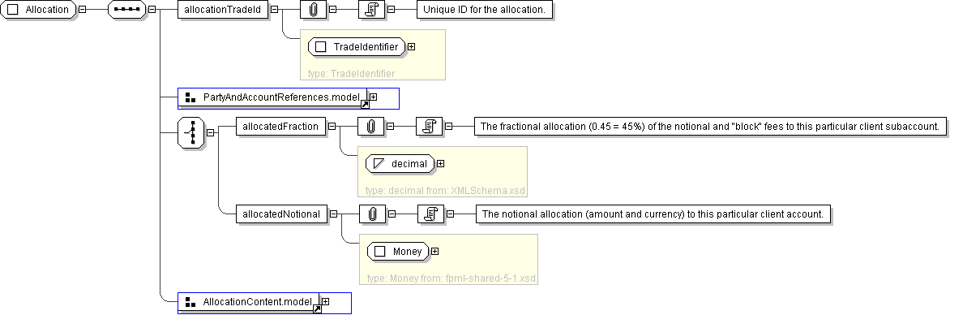Viewport: 980px width, 315px height.
Task: Select the allocationTradeId element
Action: [x=222, y=10]
